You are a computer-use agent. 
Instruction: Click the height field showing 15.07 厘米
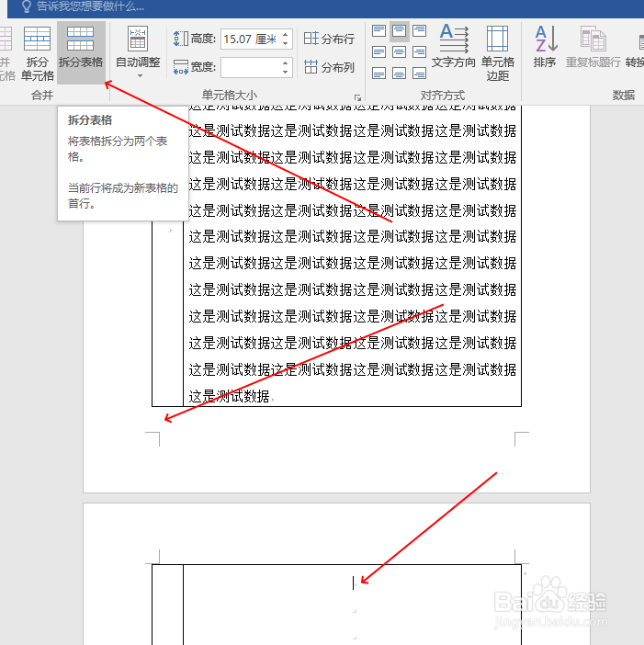[x=251, y=40]
